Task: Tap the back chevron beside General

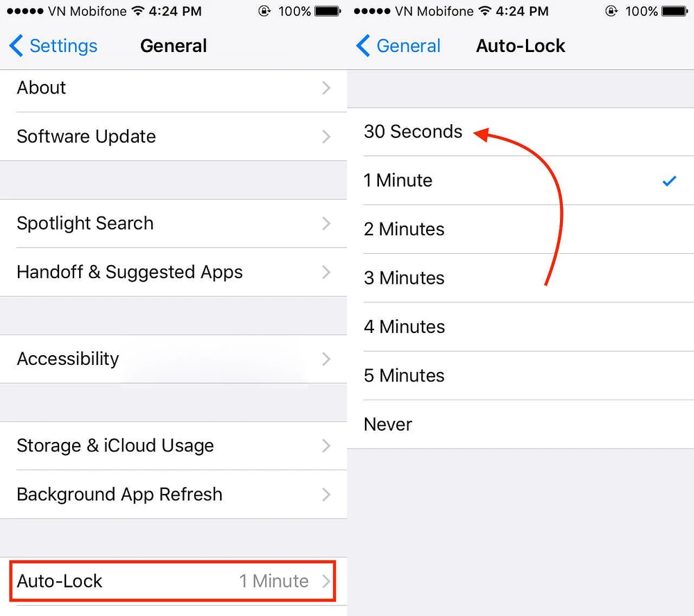Action: pos(363,46)
